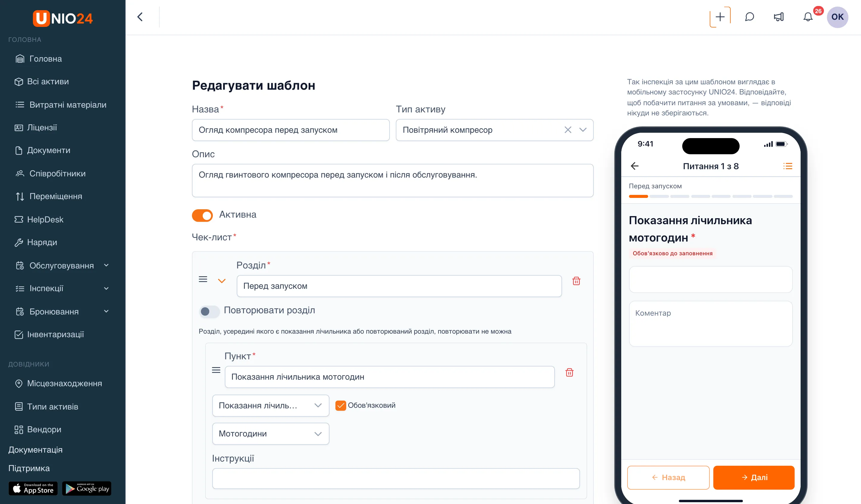Click the Далі button in phone preview
The height and width of the screenshot is (504, 861).
coord(754,477)
